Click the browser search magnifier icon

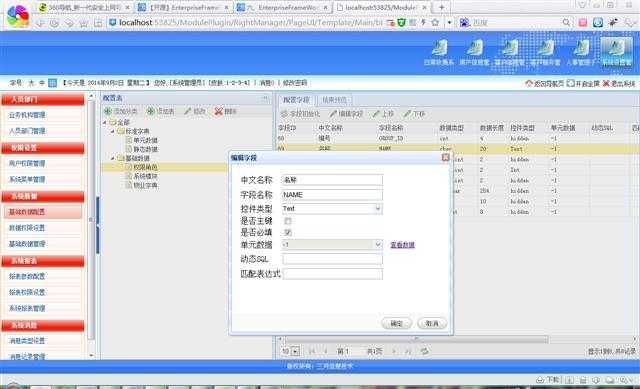pos(567,22)
